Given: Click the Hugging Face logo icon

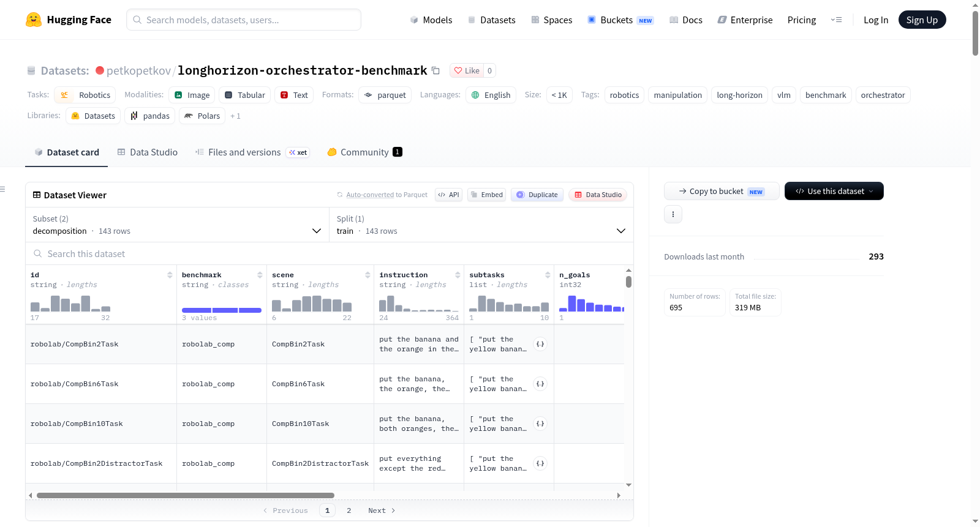Looking at the screenshot, I should click(x=34, y=20).
